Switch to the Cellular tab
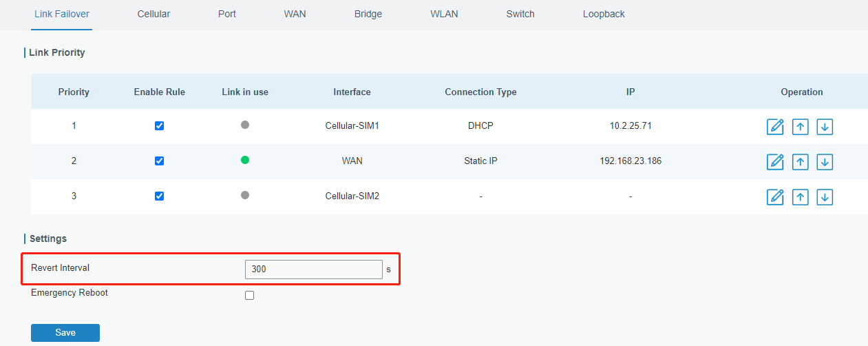The height and width of the screenshot is (346, 868). (x=154, y=14)
